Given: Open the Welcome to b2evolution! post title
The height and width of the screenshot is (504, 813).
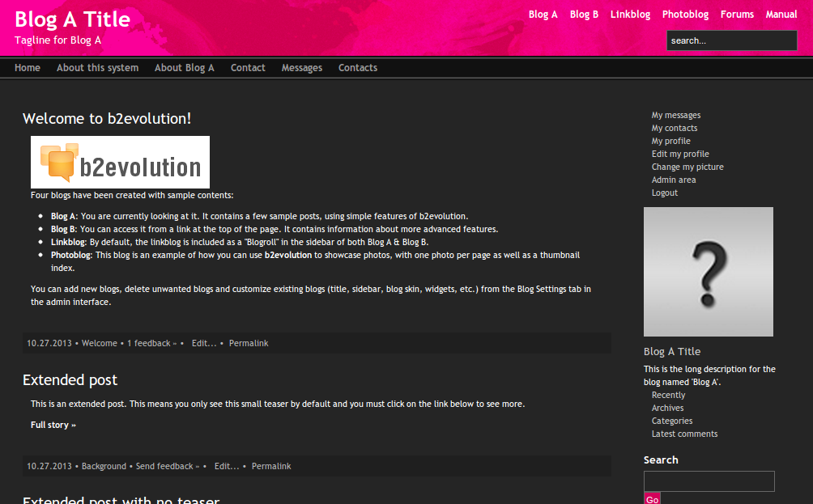Looking at the screenshot, I should coord(107,119).
